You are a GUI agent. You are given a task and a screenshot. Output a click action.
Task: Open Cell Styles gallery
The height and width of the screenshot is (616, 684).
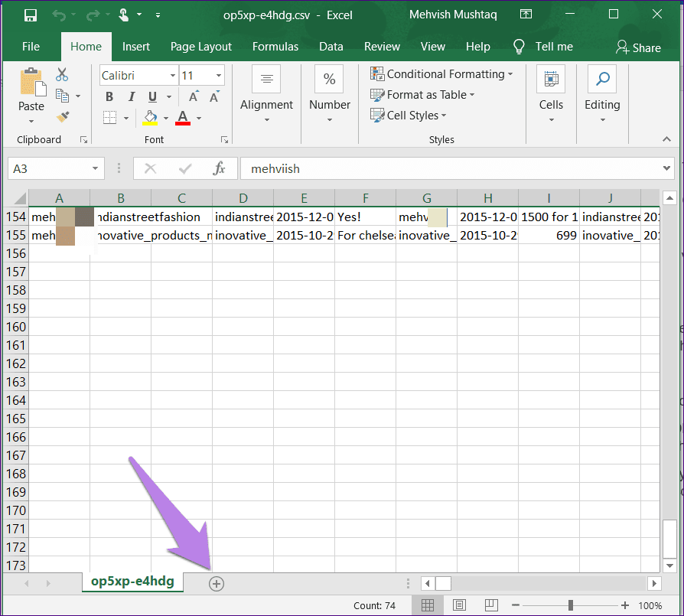[x=409, y=116]
